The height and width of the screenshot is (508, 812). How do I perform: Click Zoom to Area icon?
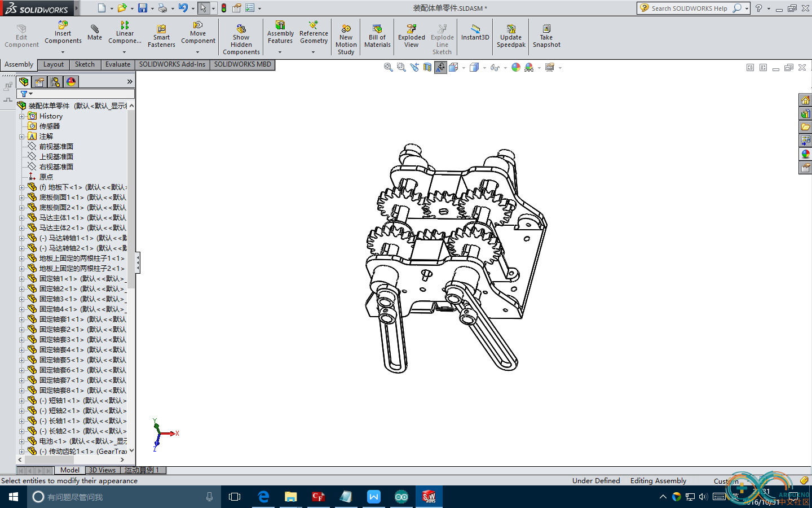point(401,67)
